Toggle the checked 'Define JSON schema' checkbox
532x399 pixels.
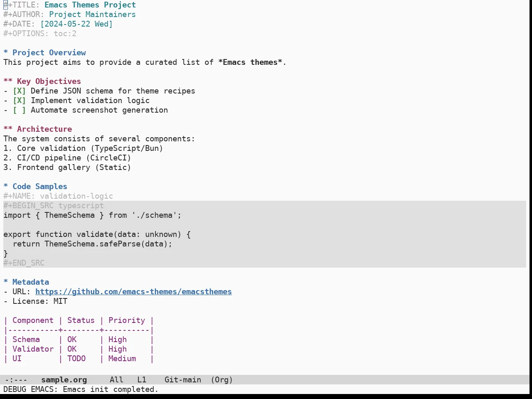[x=19, y=91]
